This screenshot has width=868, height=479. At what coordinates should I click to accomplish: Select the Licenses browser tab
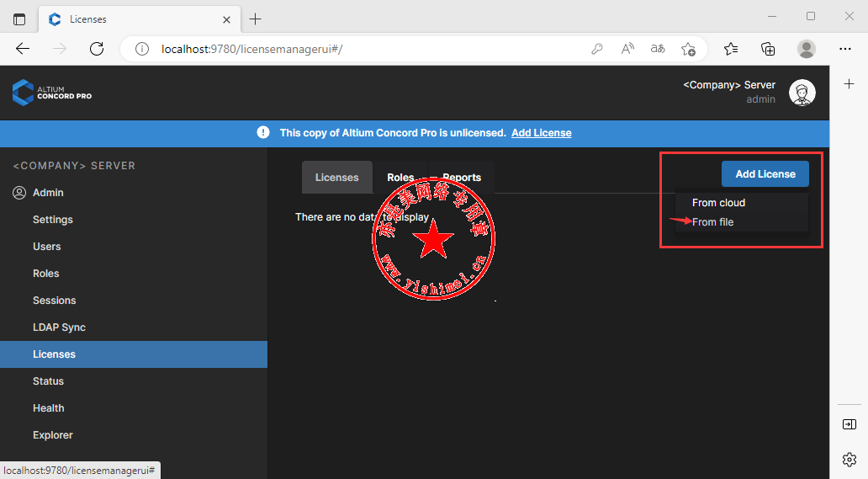(140, 19)
